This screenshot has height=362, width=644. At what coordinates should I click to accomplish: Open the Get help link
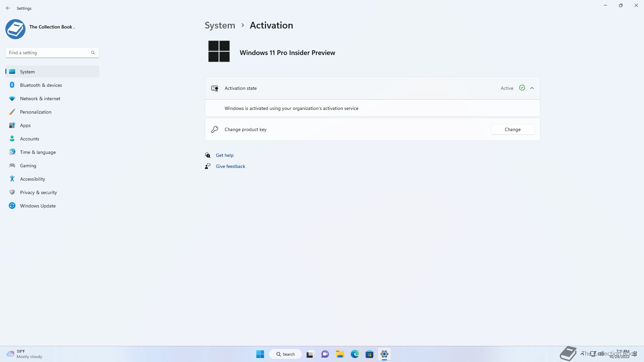tap(224, 155)
